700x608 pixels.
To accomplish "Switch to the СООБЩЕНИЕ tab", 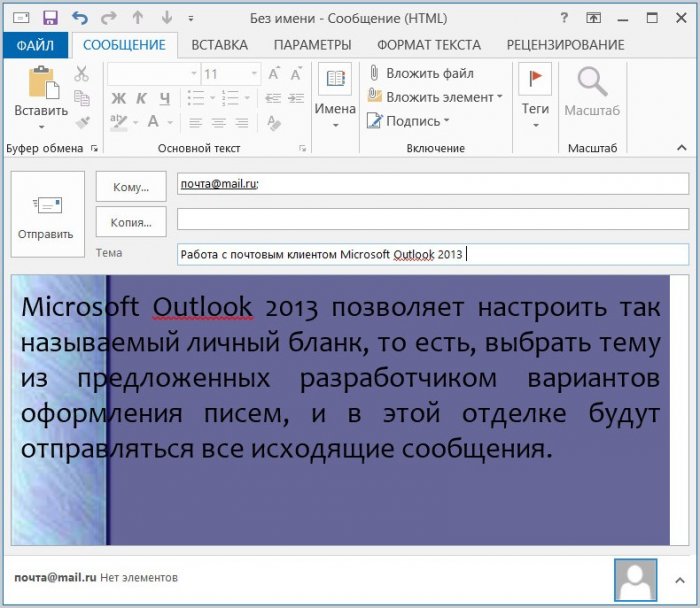I will point(124,45).
